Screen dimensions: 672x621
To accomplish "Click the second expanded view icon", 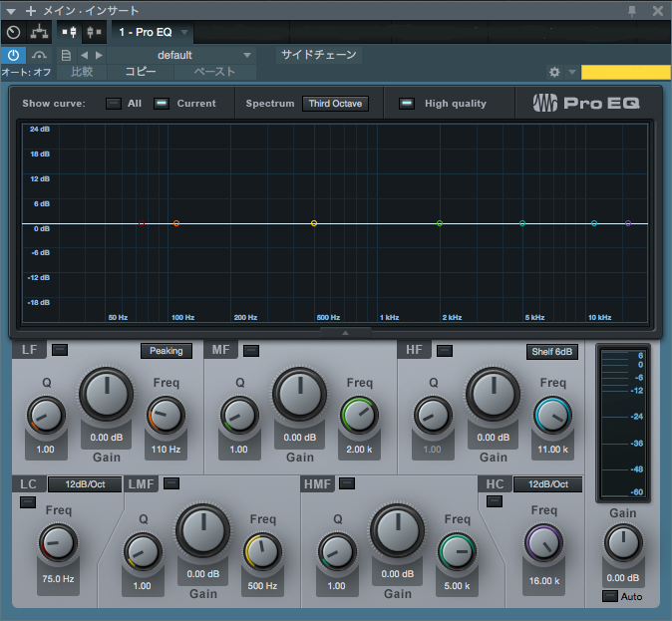I will pyautogui.click(x=94, y=32).
